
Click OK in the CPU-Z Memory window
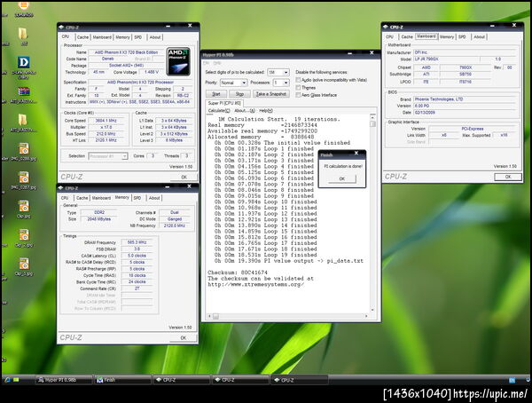click(184, 338)
